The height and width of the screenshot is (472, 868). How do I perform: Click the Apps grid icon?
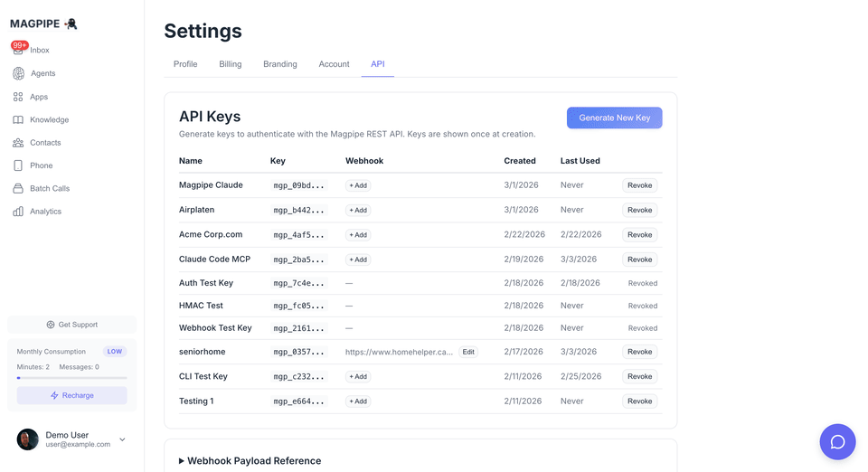[x=18, y=97]
